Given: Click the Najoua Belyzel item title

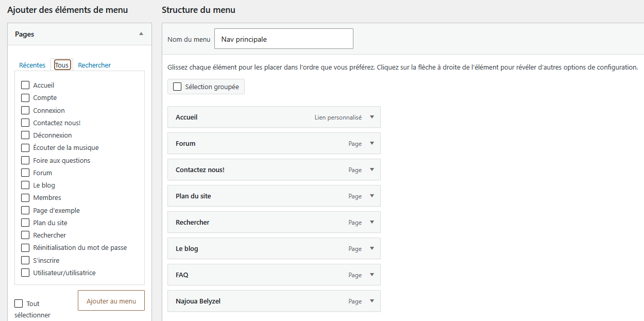Looking at the screenshot, I should 198,301.
